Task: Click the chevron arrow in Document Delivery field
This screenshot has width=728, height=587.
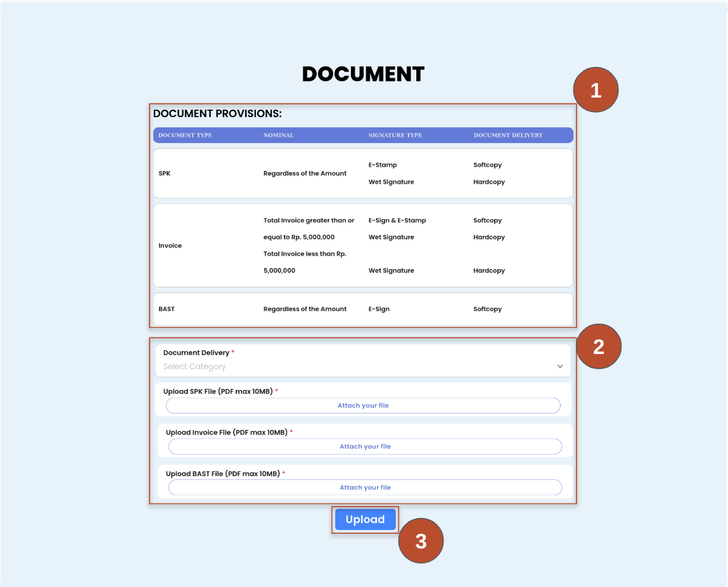Action: pyautogui.click(x=559, y=367)
